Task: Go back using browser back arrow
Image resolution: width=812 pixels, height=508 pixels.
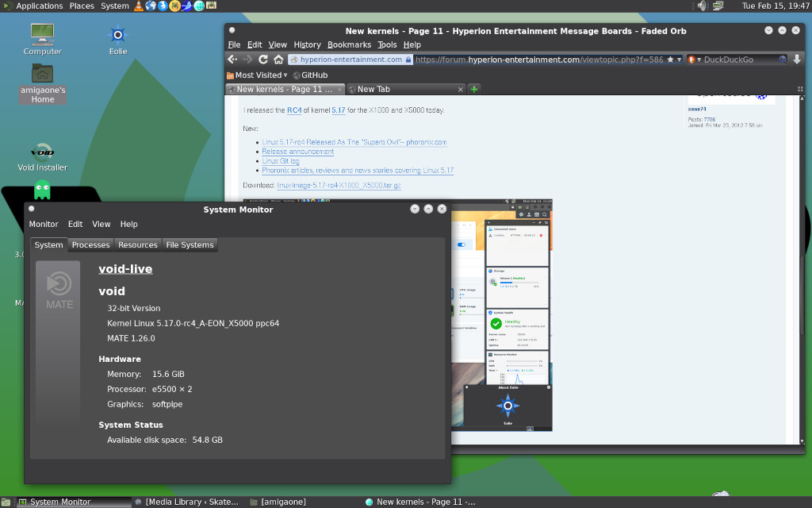Action: (x=232, y=60)
